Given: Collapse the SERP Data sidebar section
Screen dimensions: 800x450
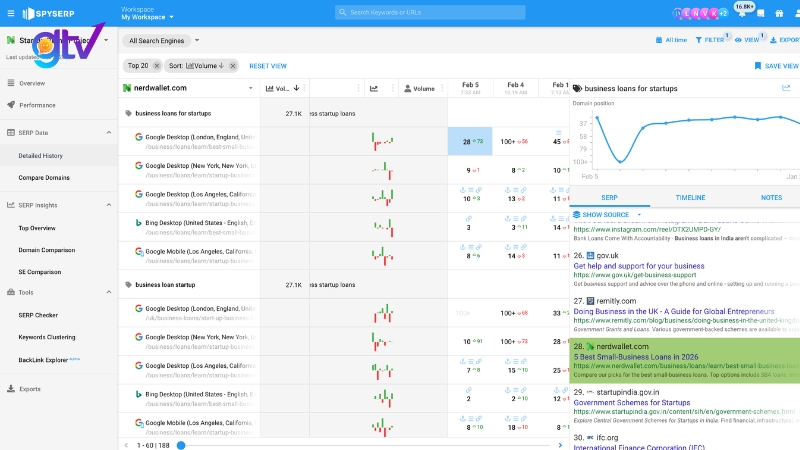Looking at the screenshot, I should [x=108, y=132].
